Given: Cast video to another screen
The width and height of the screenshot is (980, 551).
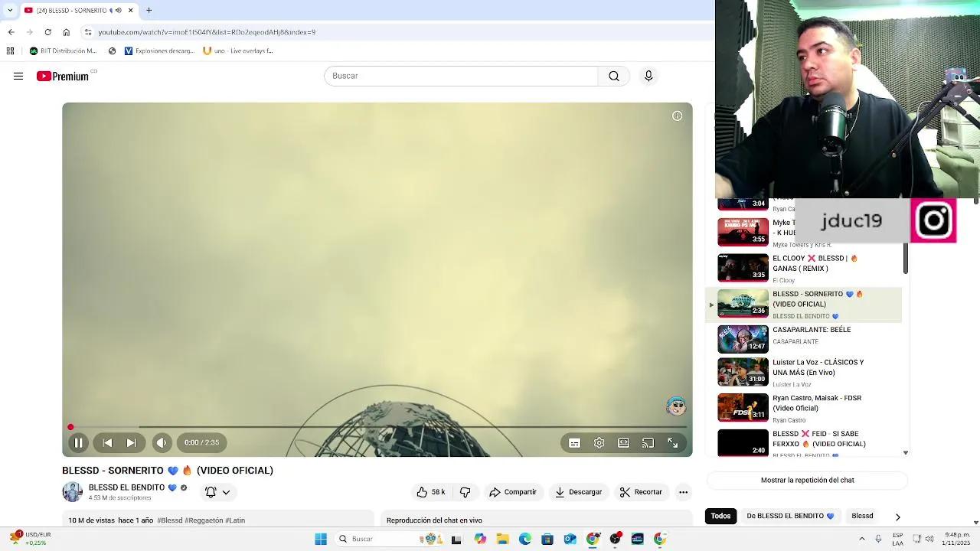Looking at the screenshot, I should click(648, 442).
